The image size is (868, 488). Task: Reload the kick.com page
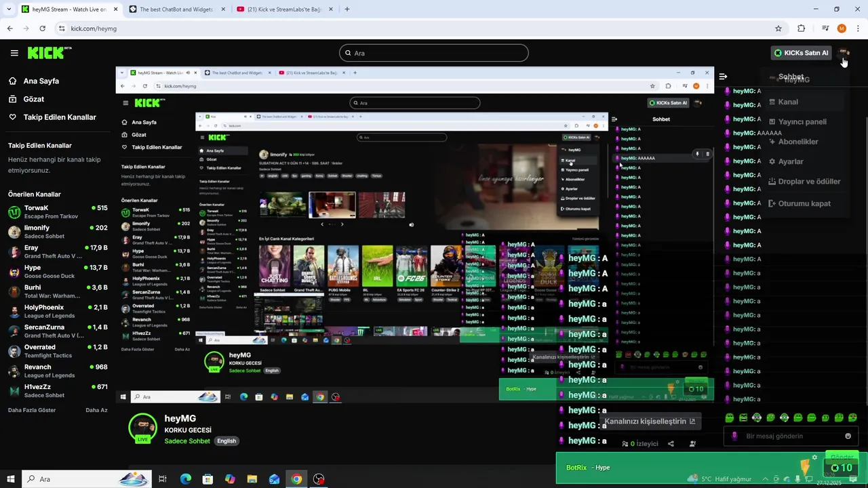pos(42,28)
